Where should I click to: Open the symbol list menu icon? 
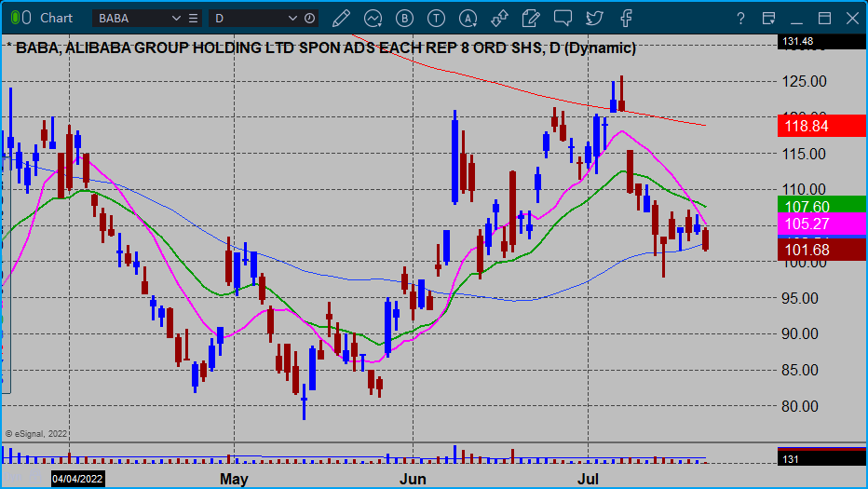pos(193,19)
